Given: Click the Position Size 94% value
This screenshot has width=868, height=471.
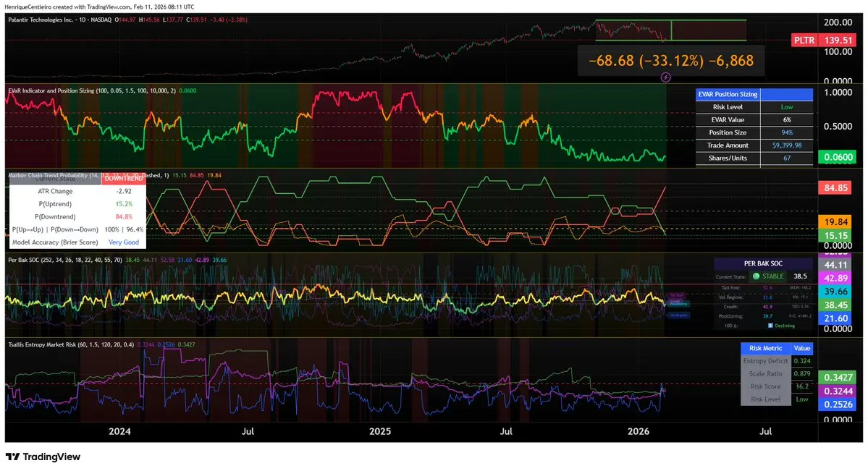Looking at the screenshot, I should [x=787, y=132].
